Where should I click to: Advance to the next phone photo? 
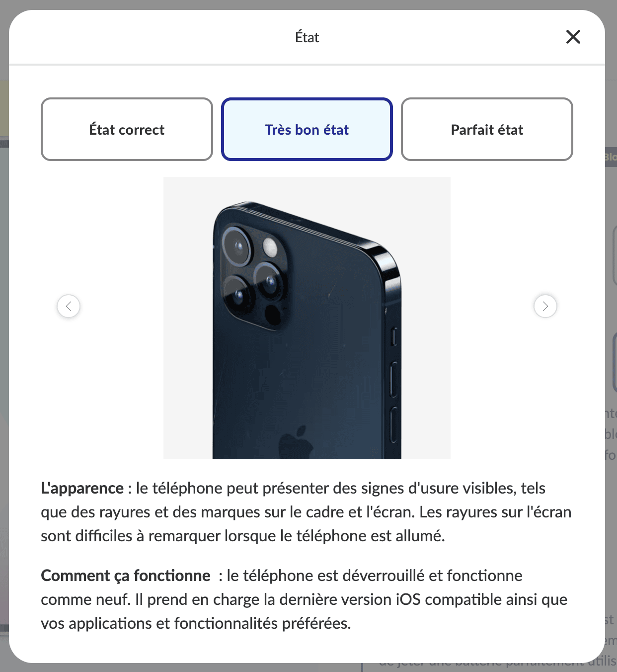click(x=545, y=306)
